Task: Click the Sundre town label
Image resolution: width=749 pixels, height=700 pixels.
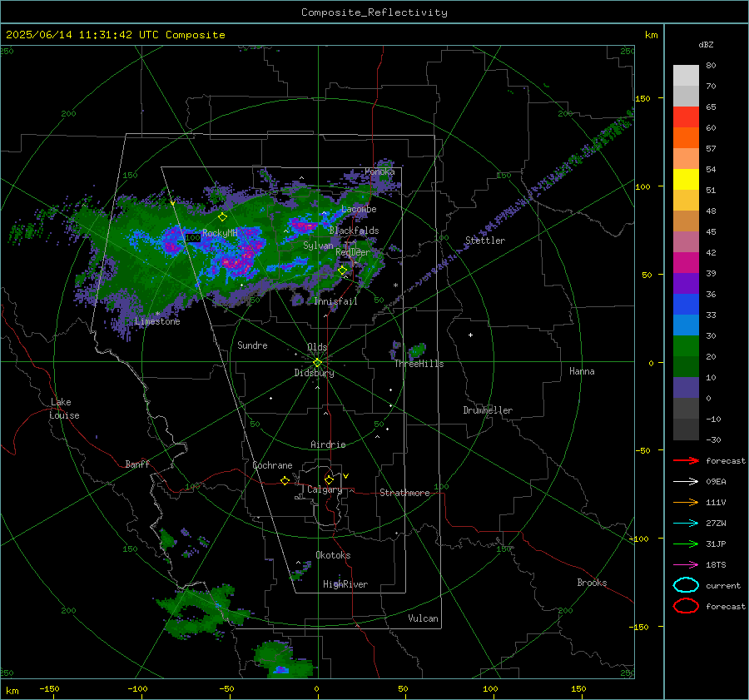Action: (x=252, y=345)
